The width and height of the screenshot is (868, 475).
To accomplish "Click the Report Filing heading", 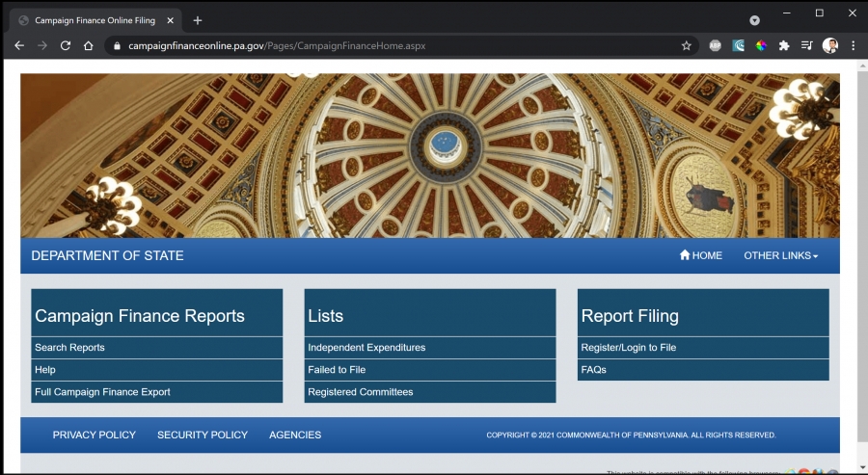I will click(630, 316).
